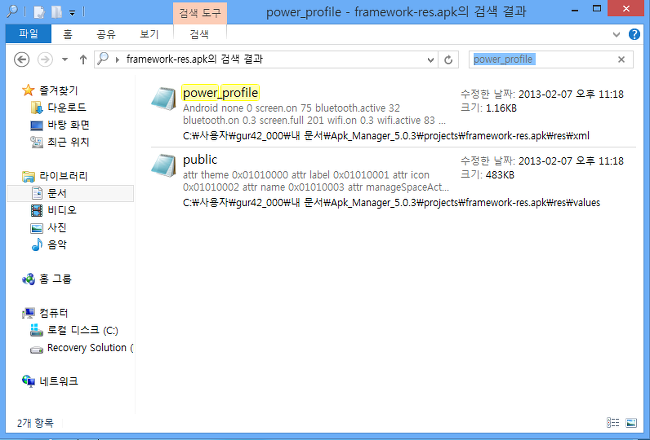Click the search magnifier icon in title bar
This screenshot has height=440, width=650.
pos(12,11)
